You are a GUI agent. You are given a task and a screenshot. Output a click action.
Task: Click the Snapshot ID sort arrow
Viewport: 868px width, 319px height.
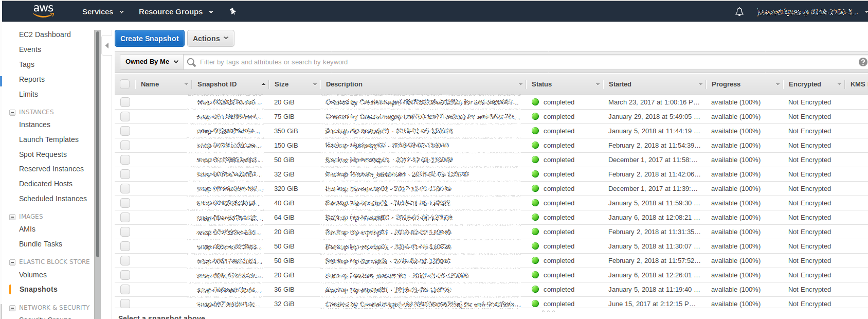(263, 84)
